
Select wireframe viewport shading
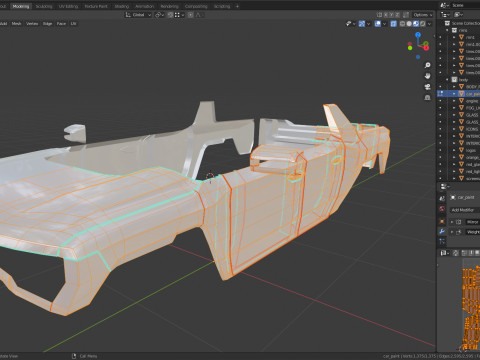coord(402,24)
